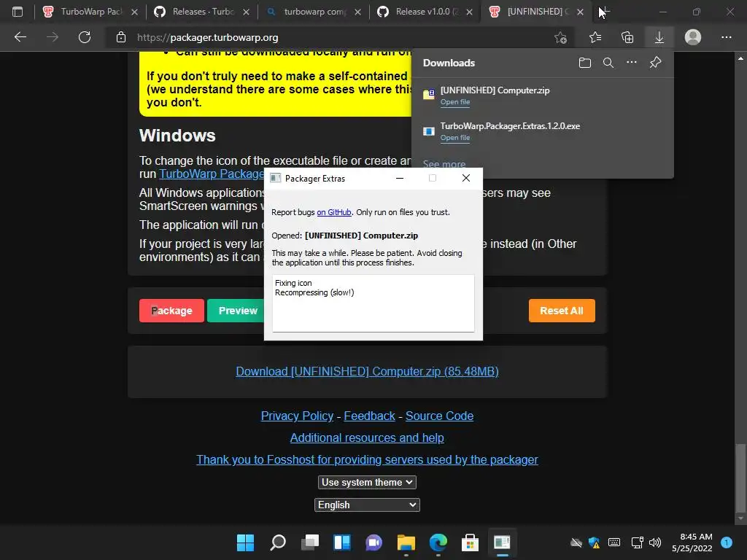Open the Favorites list
This screenshot has width=747, height=560.
click(x=595, y=37)
